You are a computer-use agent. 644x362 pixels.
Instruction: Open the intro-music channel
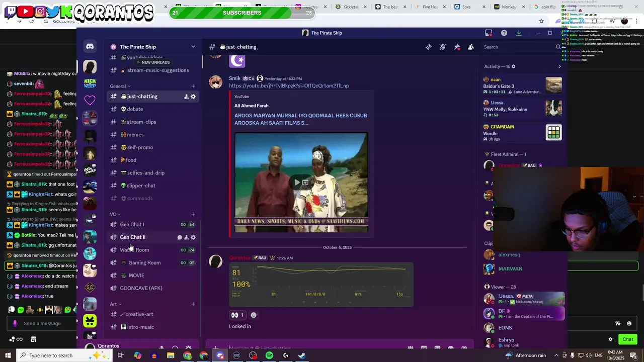tap(152, 327)
